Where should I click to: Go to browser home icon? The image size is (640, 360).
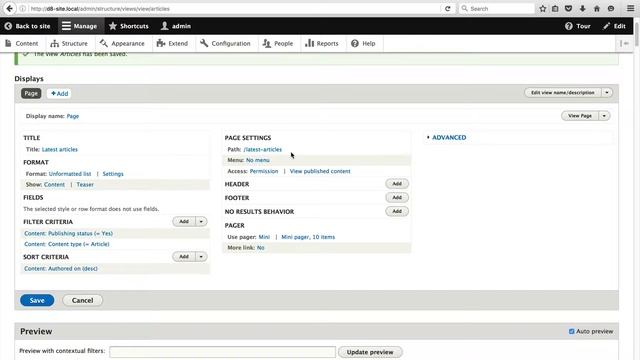pyautogui.click(x=597, y=9)
